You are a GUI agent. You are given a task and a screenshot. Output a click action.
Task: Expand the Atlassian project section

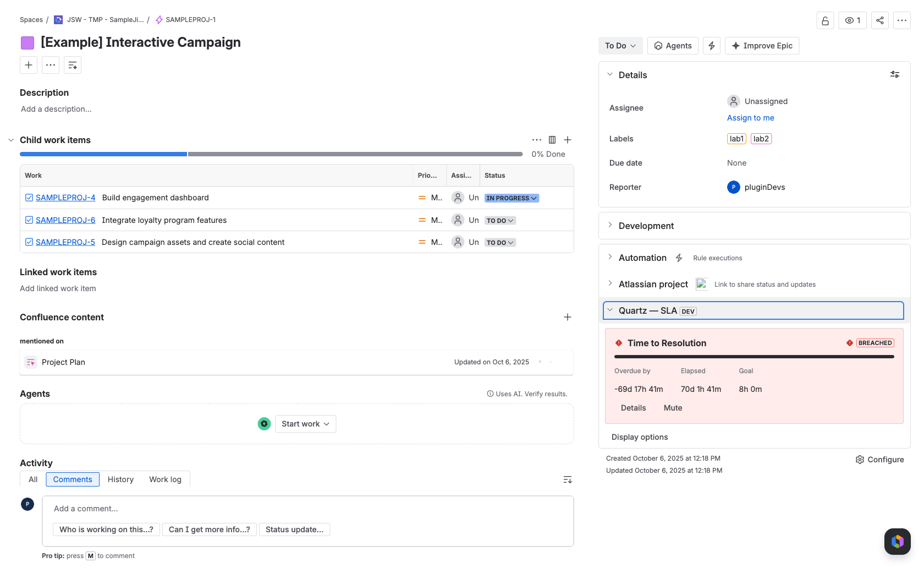point(610,283)
